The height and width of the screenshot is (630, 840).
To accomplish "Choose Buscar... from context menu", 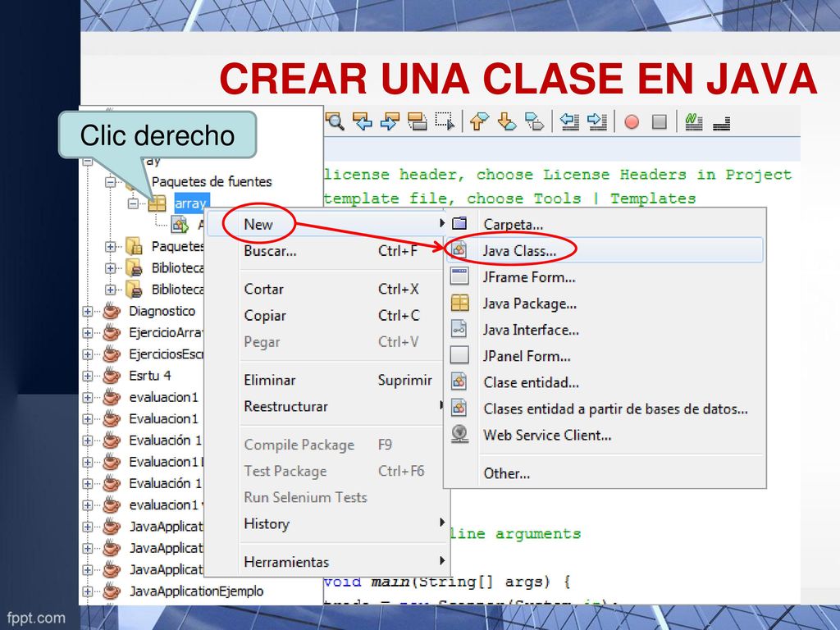I will tap(328, 251).
